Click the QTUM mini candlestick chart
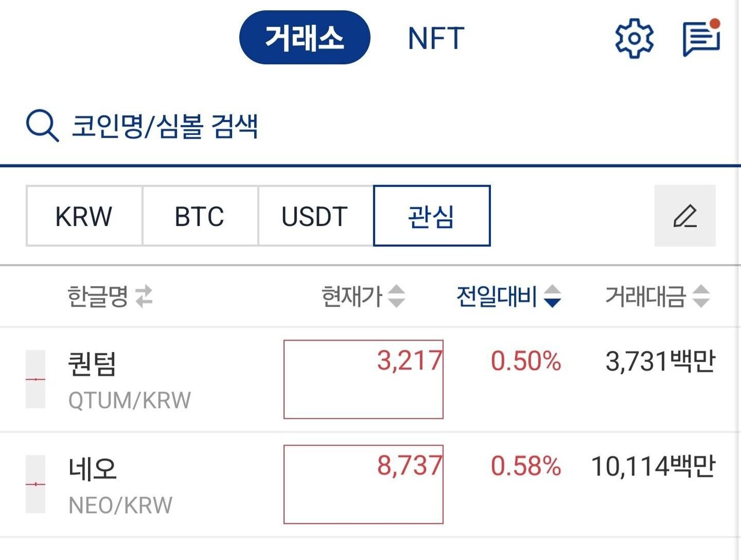741x560 pixels. pos(35,379)
